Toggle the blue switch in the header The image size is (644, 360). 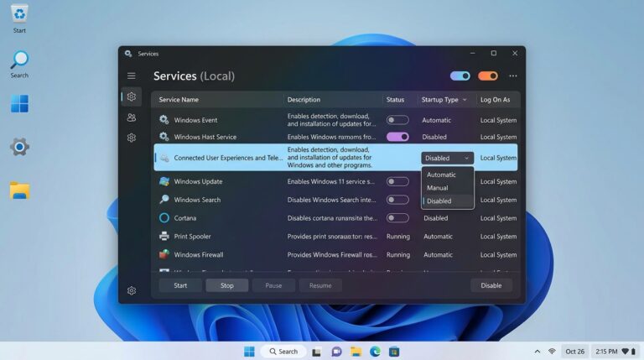click(x=460, y=76)
